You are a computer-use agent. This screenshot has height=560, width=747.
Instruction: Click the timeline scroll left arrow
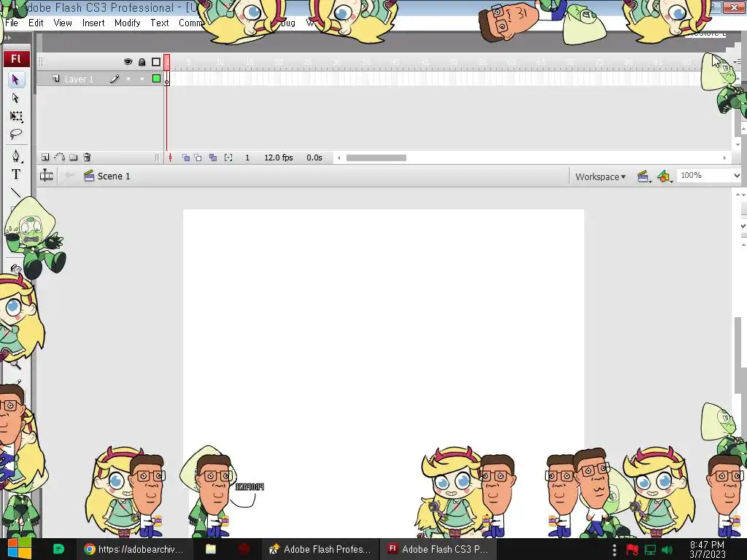point(338,157)
